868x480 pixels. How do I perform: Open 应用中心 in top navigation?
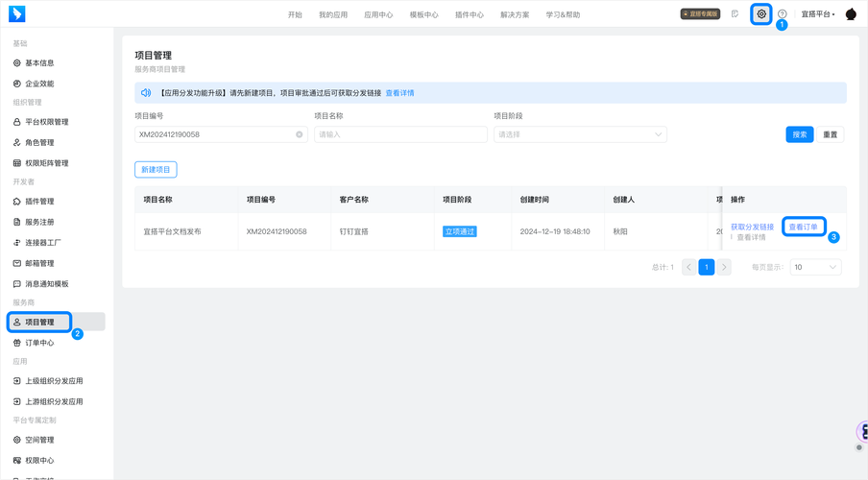pyautogui.click(x=378, y=15)
